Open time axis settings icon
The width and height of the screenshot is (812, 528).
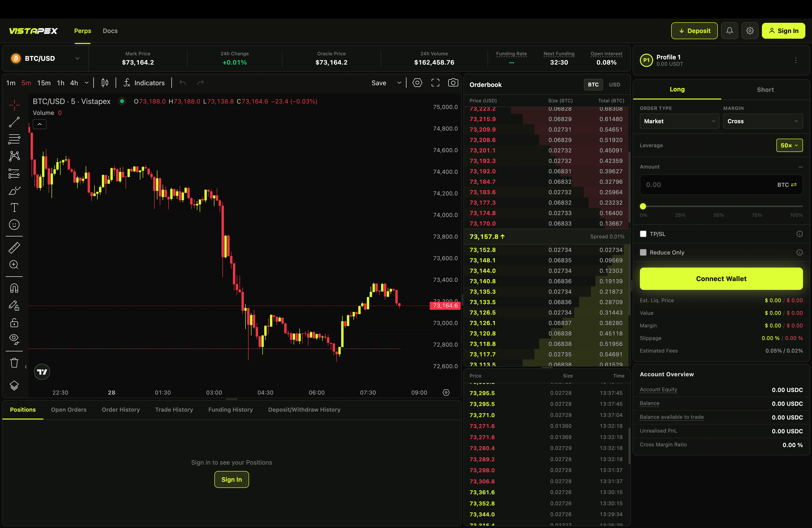[x=446, y=393]
